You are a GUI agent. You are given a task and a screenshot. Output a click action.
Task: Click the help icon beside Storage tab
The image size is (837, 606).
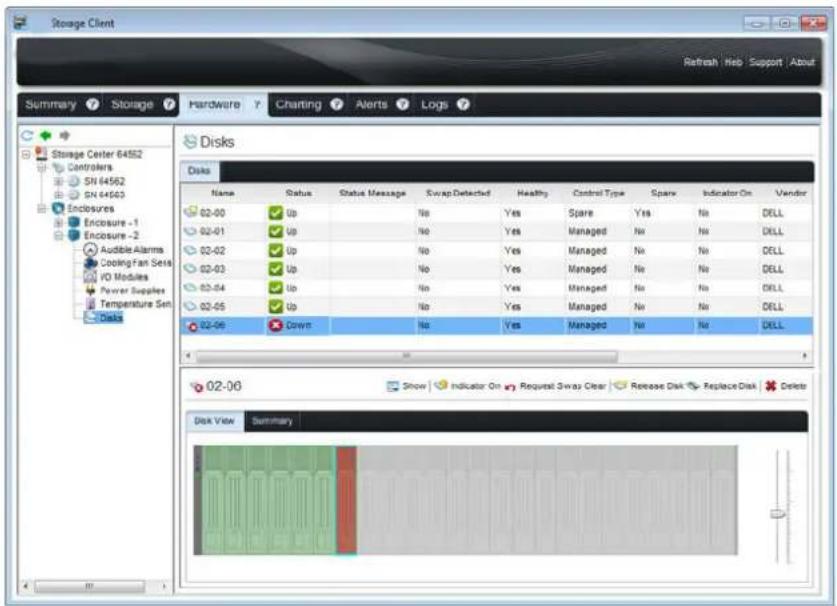tap(169, 104)
